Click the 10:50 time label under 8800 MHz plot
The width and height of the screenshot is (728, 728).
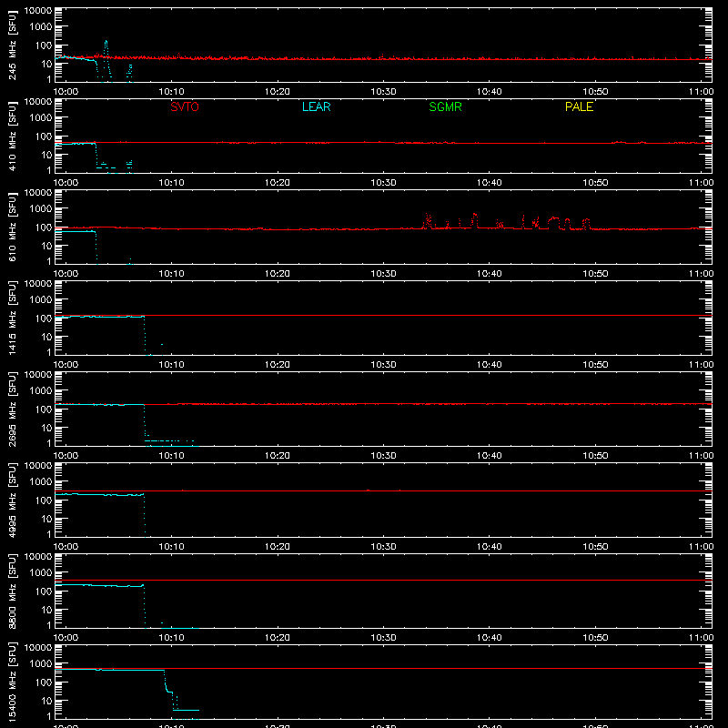(595, 638)
